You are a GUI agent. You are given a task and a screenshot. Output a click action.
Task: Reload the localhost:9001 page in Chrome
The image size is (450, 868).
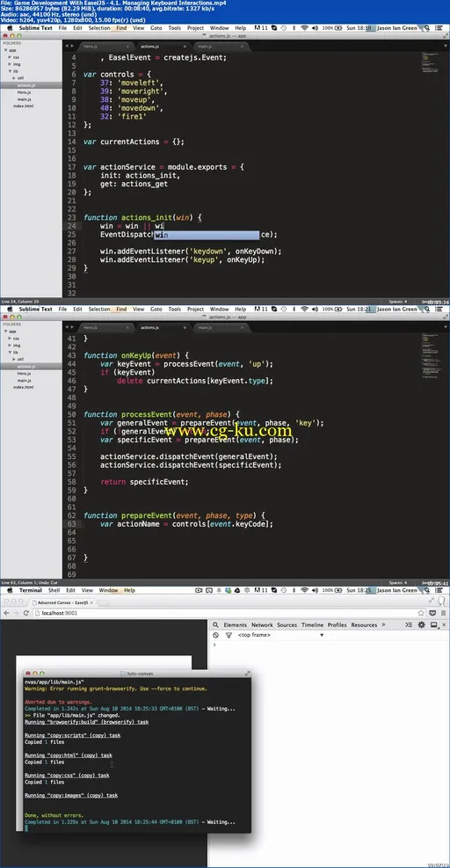pyautogui.click(x=26, y=613)
